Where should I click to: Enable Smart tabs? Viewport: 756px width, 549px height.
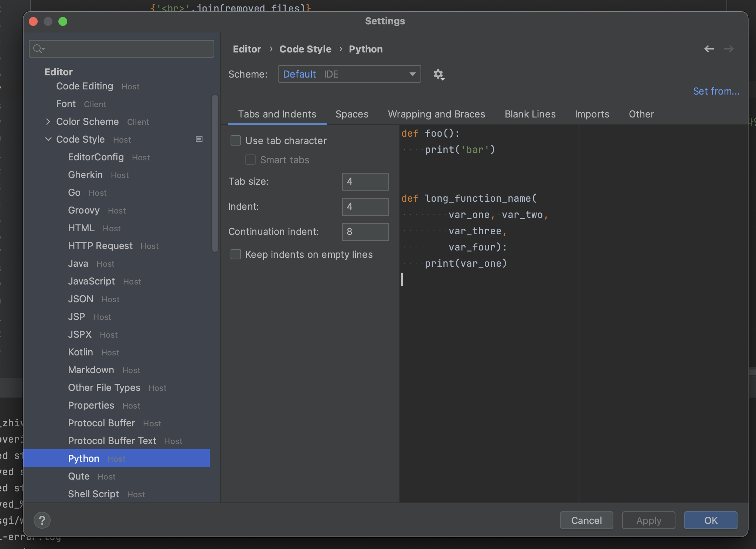coord(250,160)
